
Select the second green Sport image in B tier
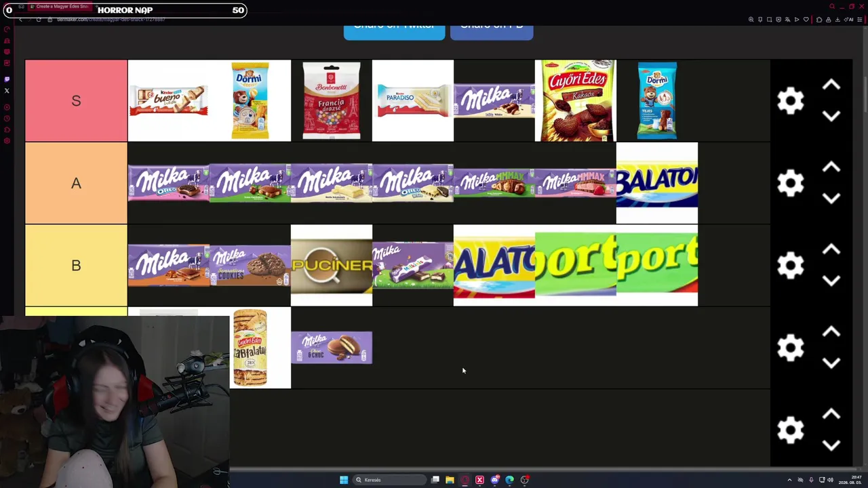pos(657,265)
